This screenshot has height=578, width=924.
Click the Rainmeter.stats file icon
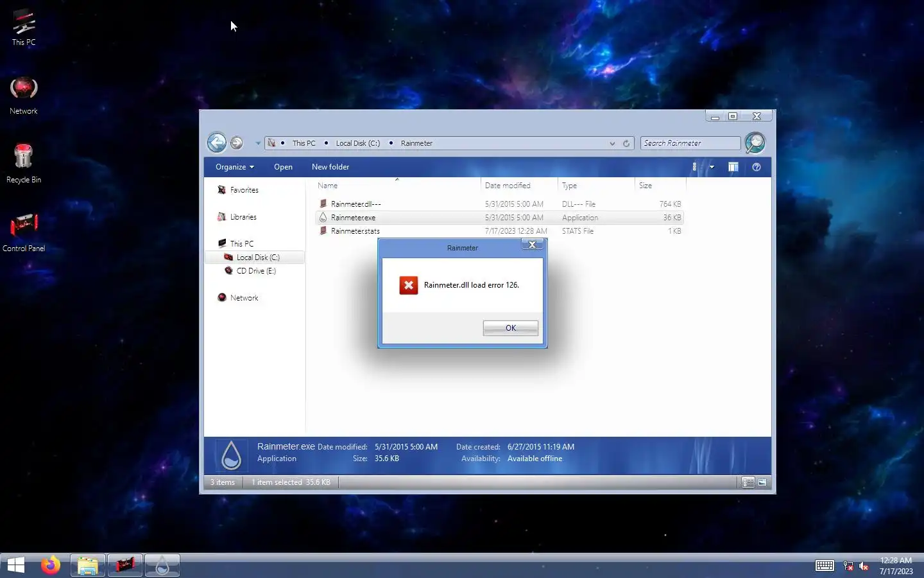point(323,231)
